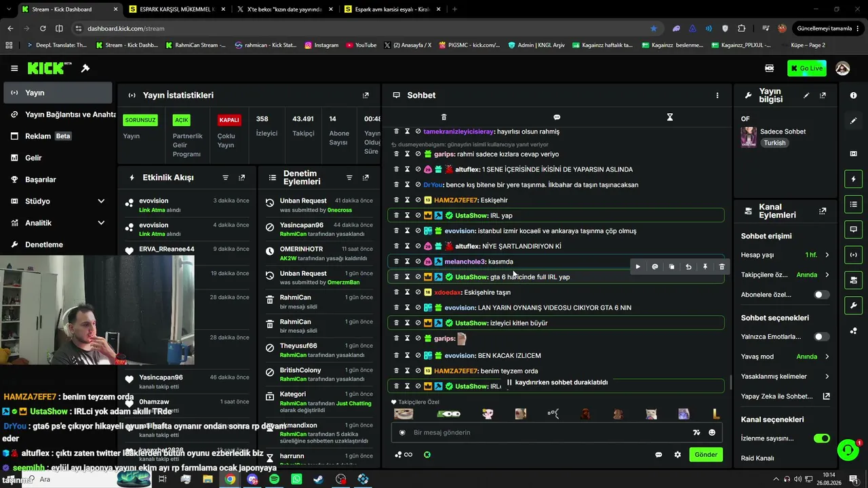Open WhatsApp from the Windows taskbar

(x=296, y=479)
